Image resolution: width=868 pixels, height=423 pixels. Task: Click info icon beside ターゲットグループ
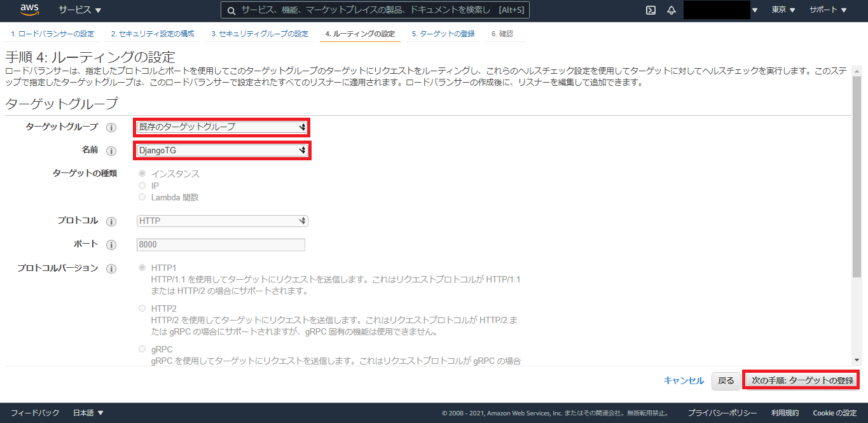[111, 127]
